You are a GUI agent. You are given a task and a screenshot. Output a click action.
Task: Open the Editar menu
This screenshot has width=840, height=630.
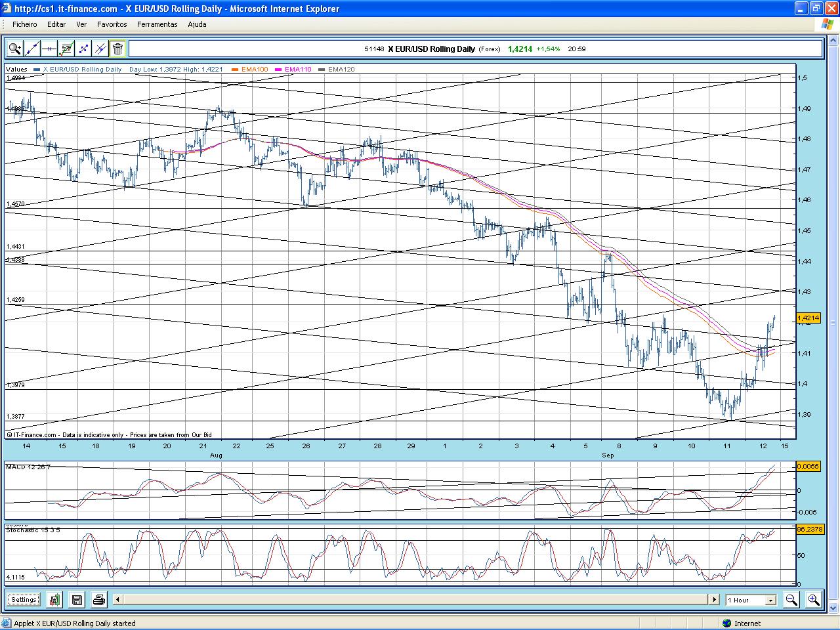point(56,24)
